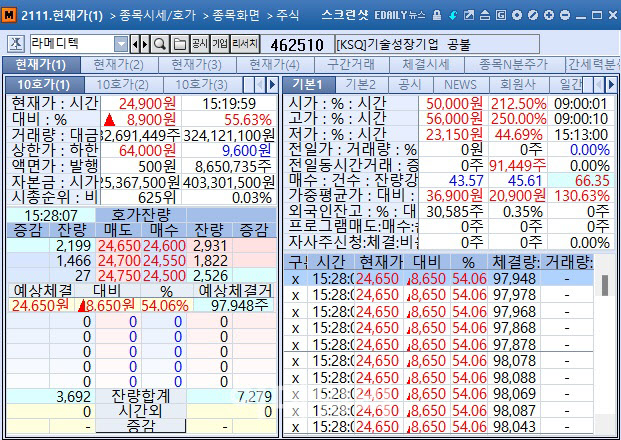
Task: Click the 매도 price 24,700 cell
Action: 119,261
